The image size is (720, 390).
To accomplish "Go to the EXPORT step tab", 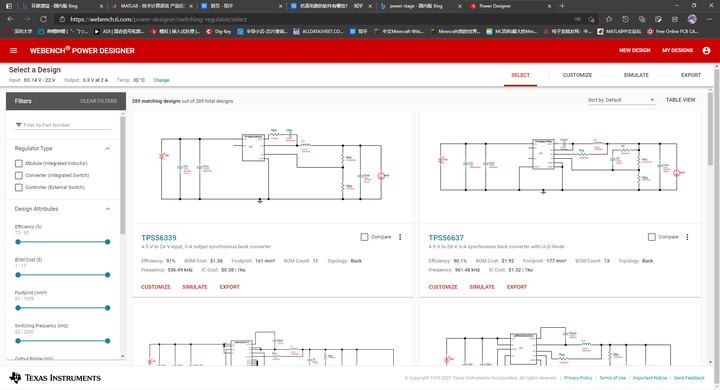I will click(691, 75).
